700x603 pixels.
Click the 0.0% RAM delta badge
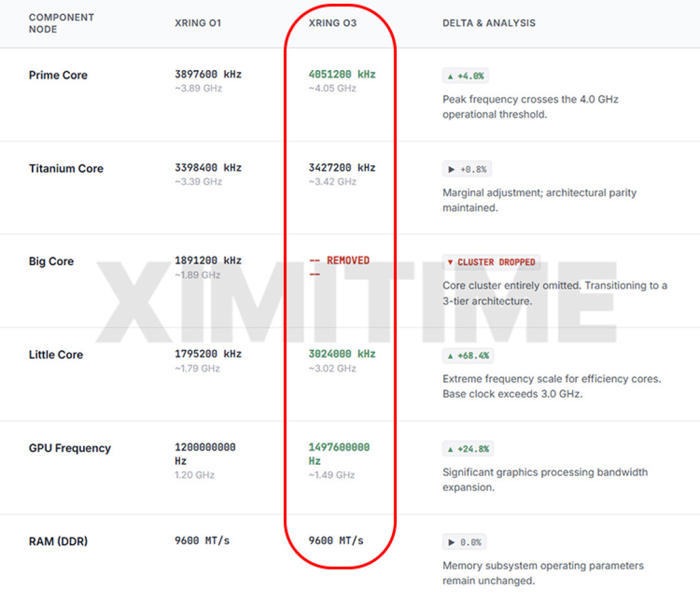[x=464, y=542]
